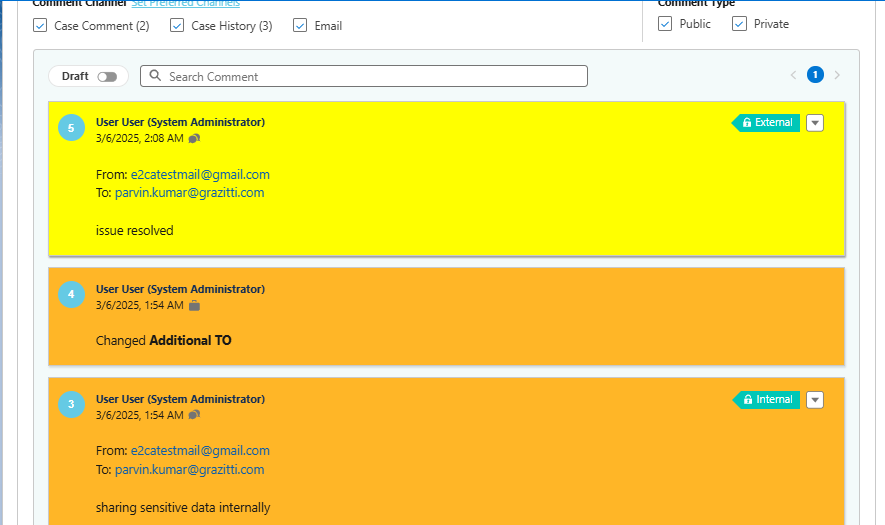Click "Changed Additional TO" history text
The height and width of the screenshot is (525, 885).
click(x=164, y=340)
